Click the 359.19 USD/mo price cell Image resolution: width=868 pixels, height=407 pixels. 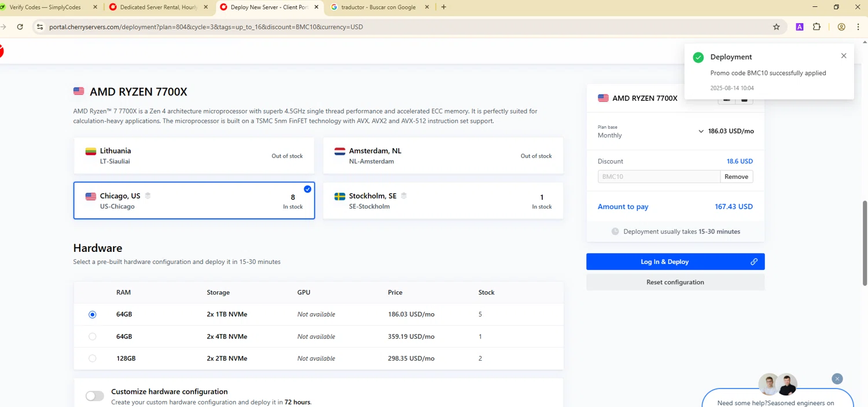pos(411,336)
